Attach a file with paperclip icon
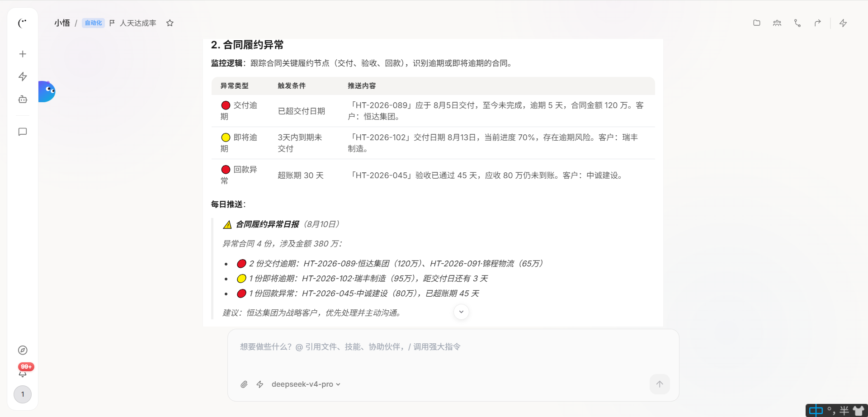The width and height of the screenshot is (868, 417). pyautogui.click(x=244, y=384)
